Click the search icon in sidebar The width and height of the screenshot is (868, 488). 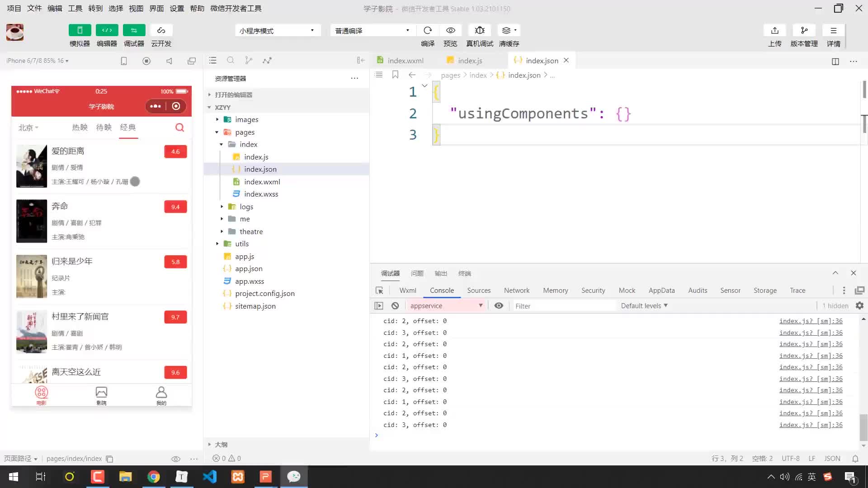coord(231,60)
